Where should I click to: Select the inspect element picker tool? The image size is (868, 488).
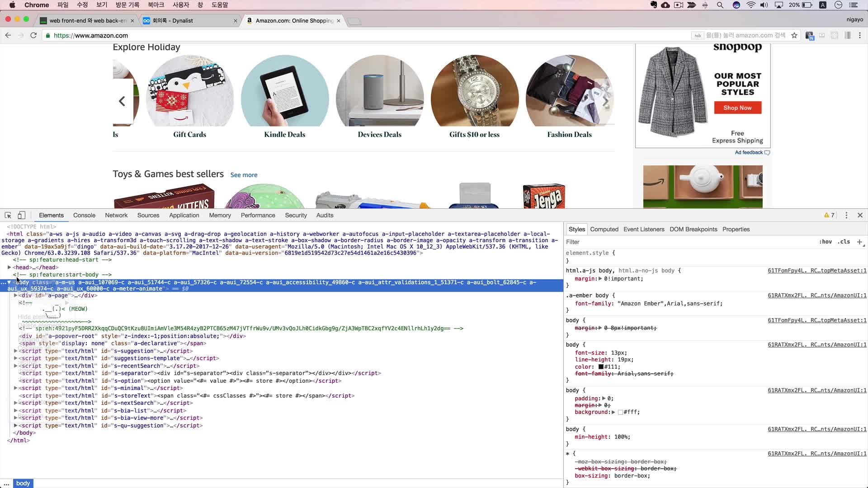[x=8, y=216]
